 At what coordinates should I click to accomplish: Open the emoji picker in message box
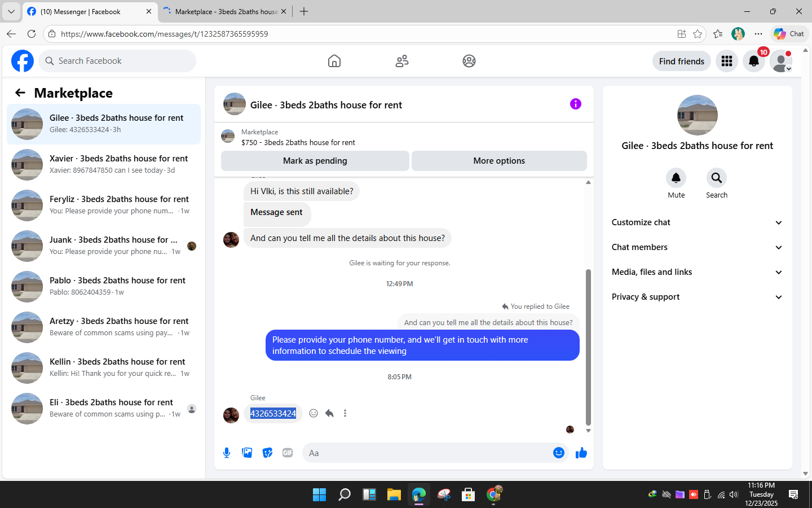pyautogui.click(x=559, y=453)
